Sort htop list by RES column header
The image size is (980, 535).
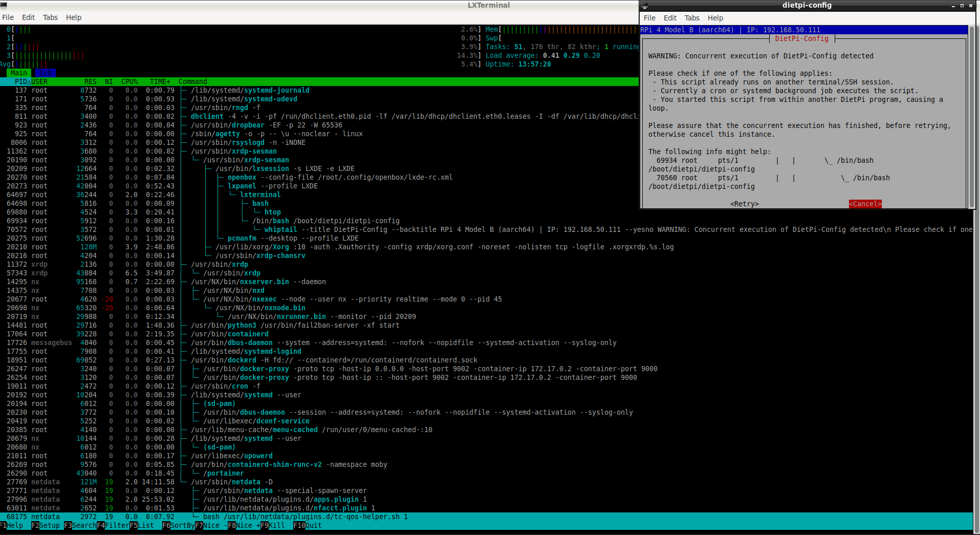click(91, 81)
